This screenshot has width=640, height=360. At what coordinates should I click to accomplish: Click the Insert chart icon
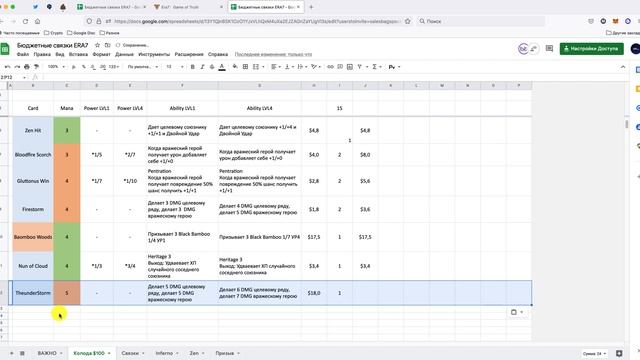(350, 67)
